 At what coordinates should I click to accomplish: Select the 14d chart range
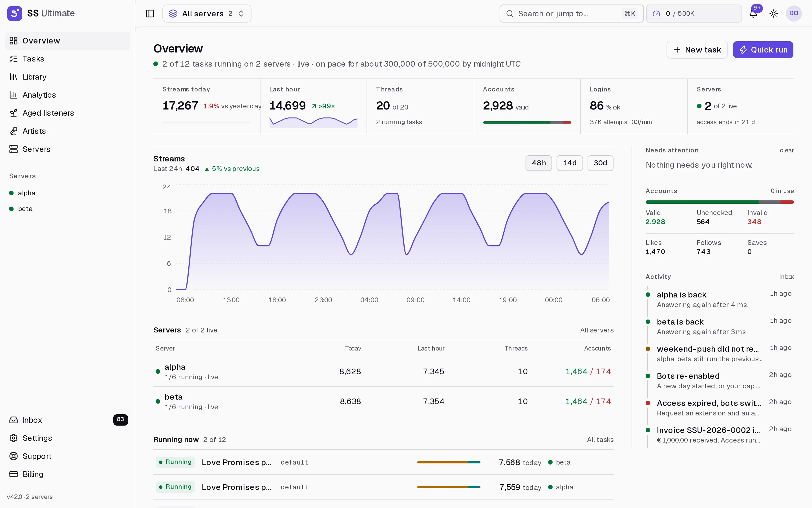click(x=570, y=163)
